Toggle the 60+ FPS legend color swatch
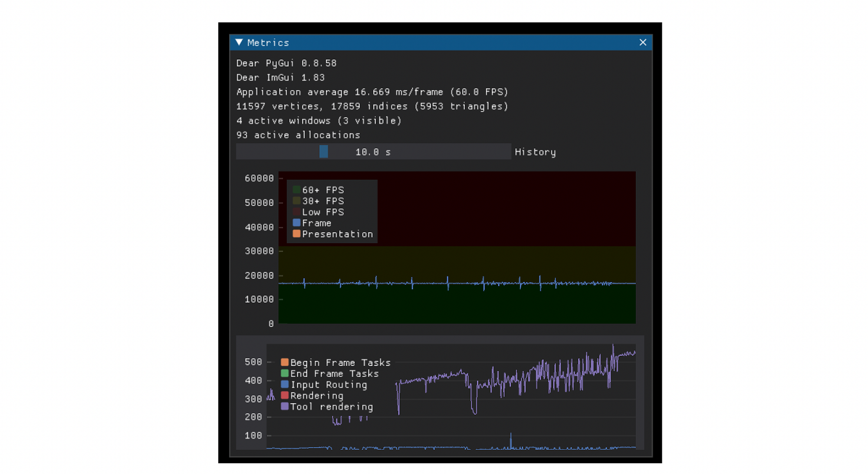 (x=297, y=190)
